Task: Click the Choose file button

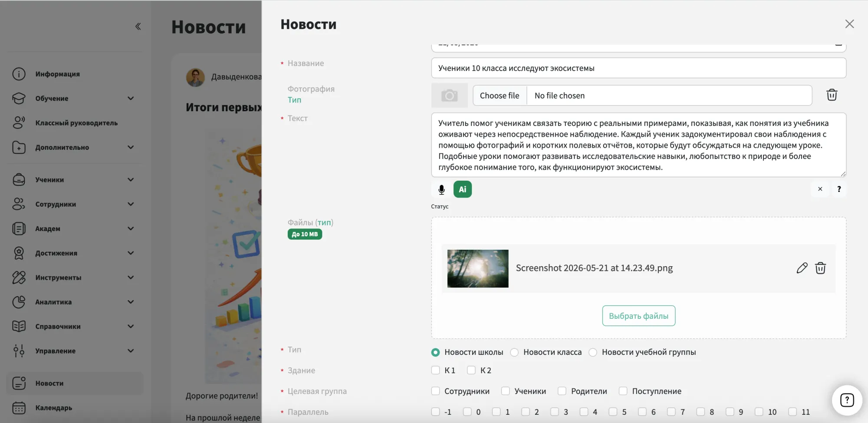Action: [x=500, y=96]
